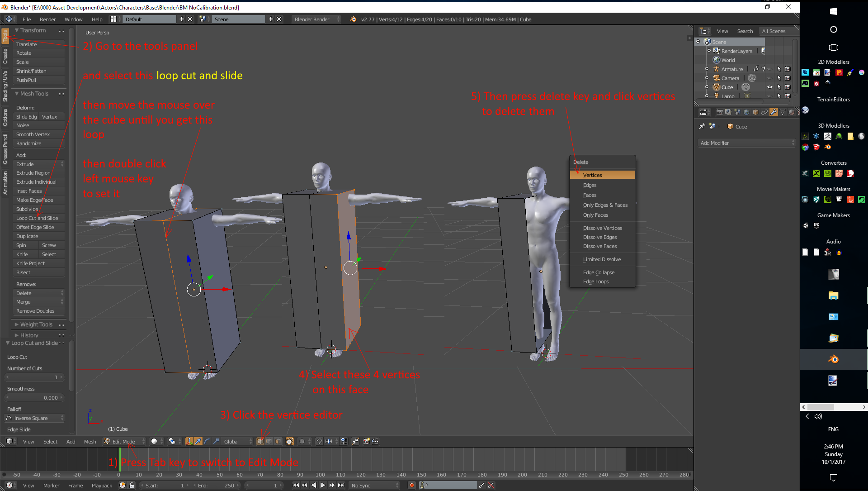Select face select mode icon in 3D header
Viewport: 868px width, 491px height.
click(278, 441)
